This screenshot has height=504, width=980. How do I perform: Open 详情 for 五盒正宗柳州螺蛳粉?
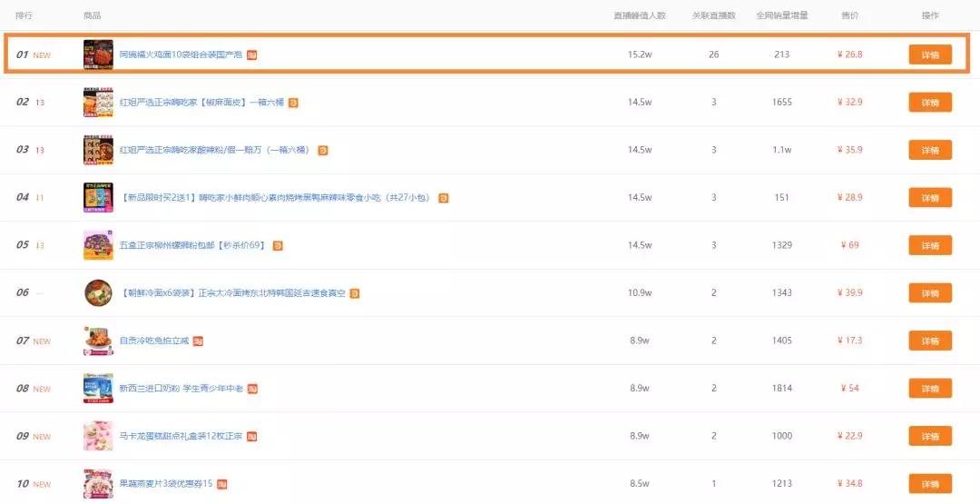click(x=930, y=245)
